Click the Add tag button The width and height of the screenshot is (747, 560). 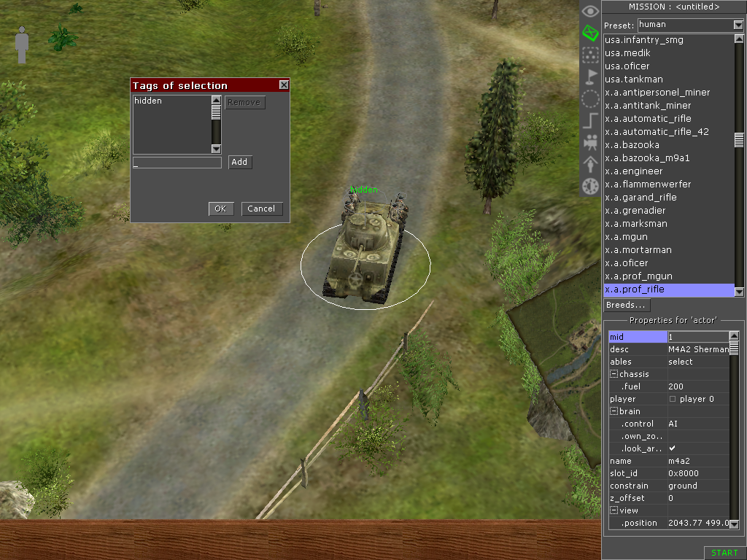(x=239, y=162)
